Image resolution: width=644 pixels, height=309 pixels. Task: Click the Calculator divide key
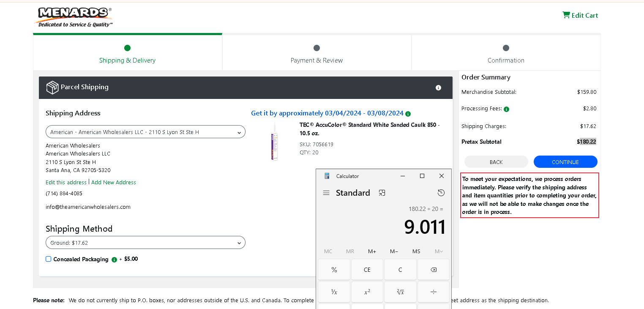(x=434, y=292)
